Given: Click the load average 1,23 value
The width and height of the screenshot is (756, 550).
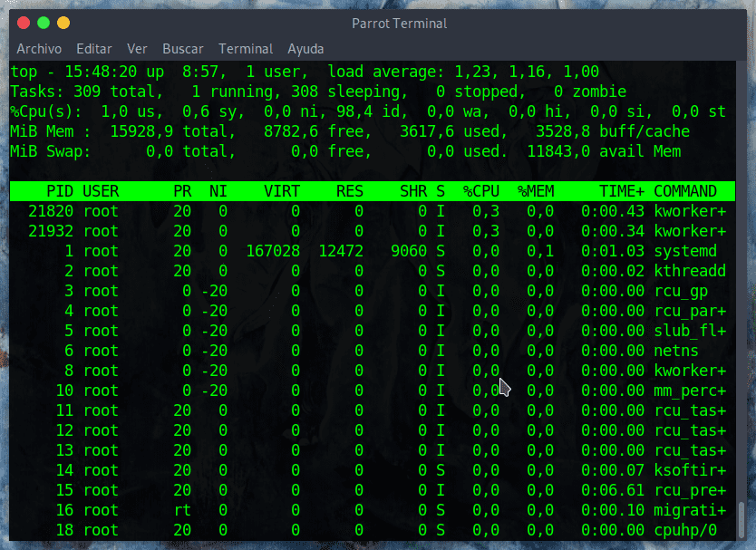Looking at the screenshot, I should pyautogui.click(x=472, y=72).
